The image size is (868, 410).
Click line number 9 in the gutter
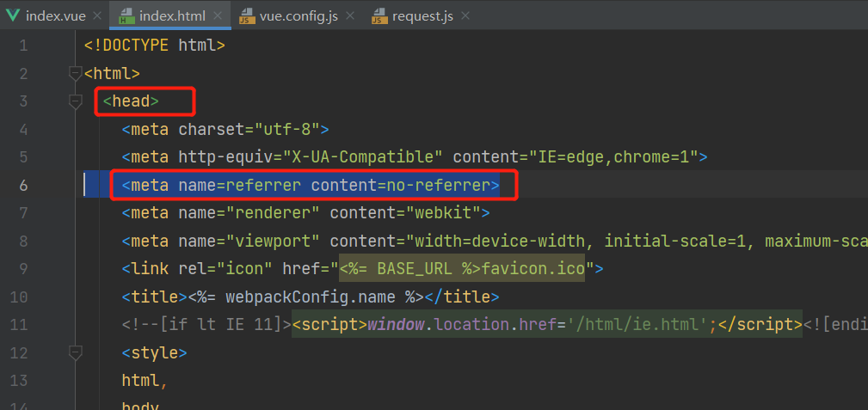pyautogui.click(x=22, y=269)
